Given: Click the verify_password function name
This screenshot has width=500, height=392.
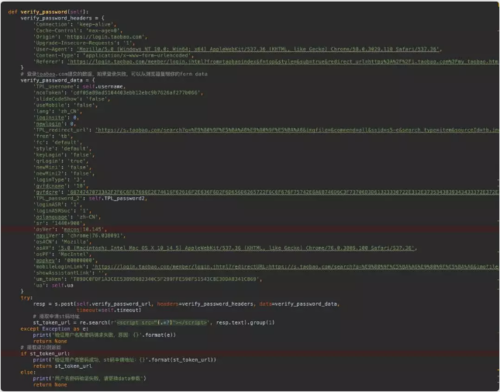Looking at the screenshot, I should pyautogui.click(x=44, y=12).
